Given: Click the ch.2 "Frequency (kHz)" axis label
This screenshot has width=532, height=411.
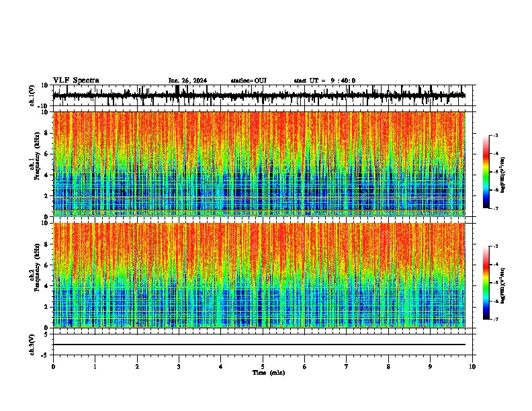Looking at the screenshot, I should coord(37,267).
